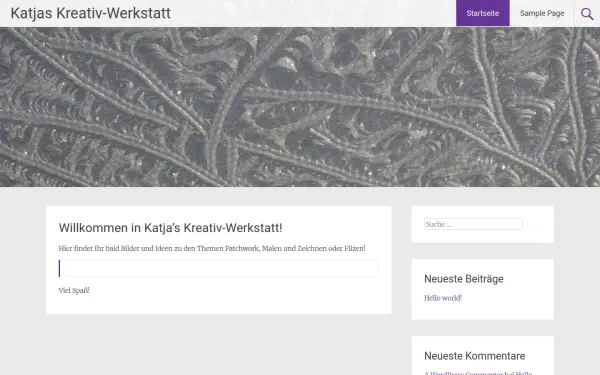Viewport: 600px width, 375px height.
Task: Click the word 'bei' in the comment line
Action: tap(509, 373)
